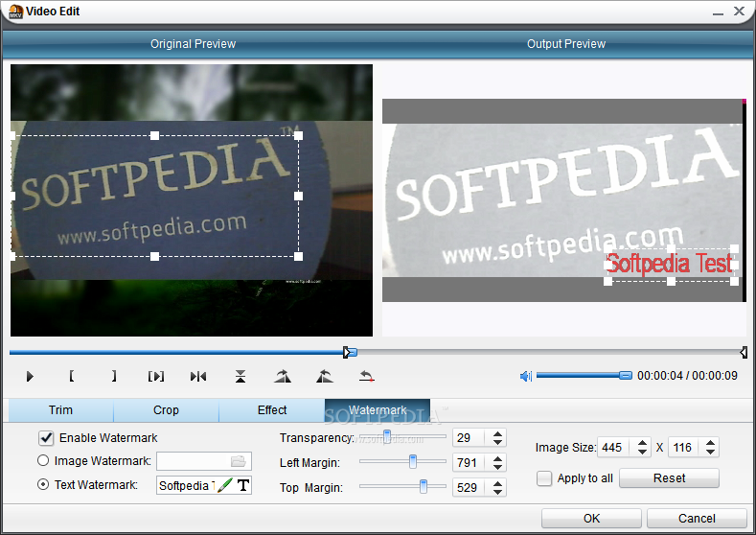Decrease Top Margin with down arrow

click(x=498, y=492)
